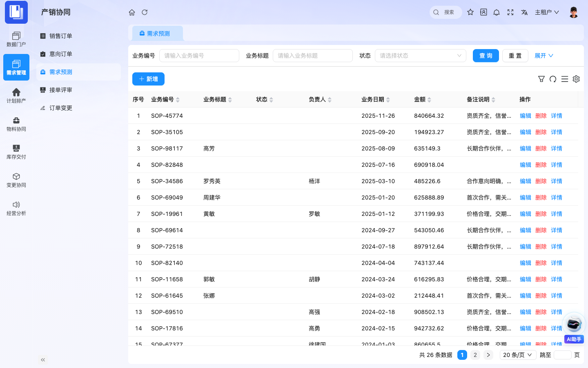Go to page 2 of results
Screen dimensions: 588x368
(x=475, y=355)
